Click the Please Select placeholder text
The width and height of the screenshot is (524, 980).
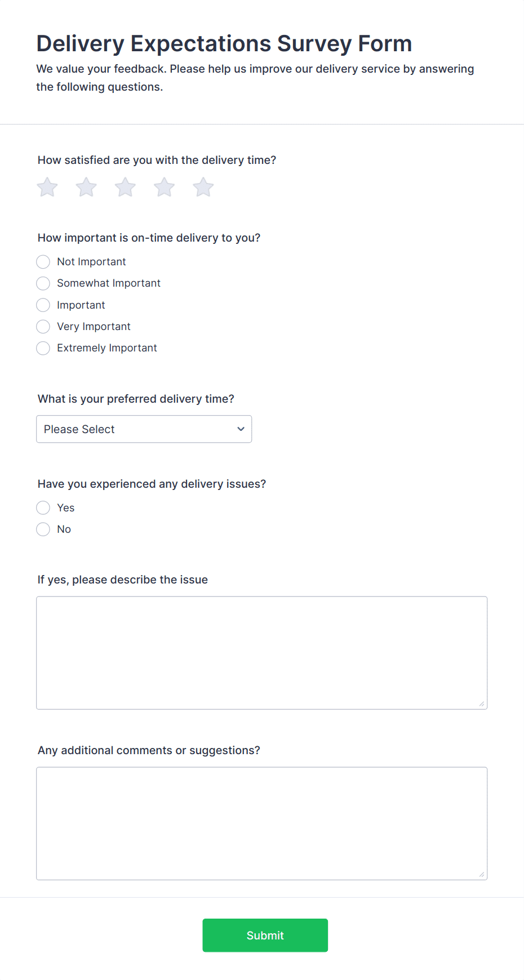(x=79, y=429)
